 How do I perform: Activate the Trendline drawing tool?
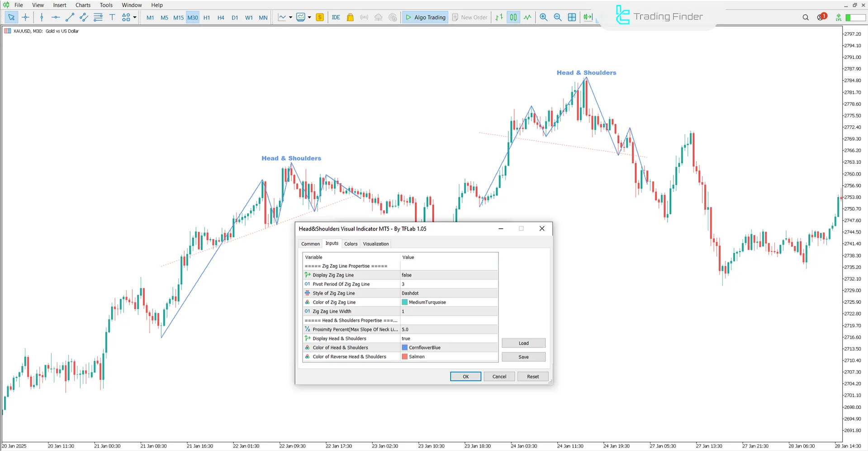click(70, 17)
